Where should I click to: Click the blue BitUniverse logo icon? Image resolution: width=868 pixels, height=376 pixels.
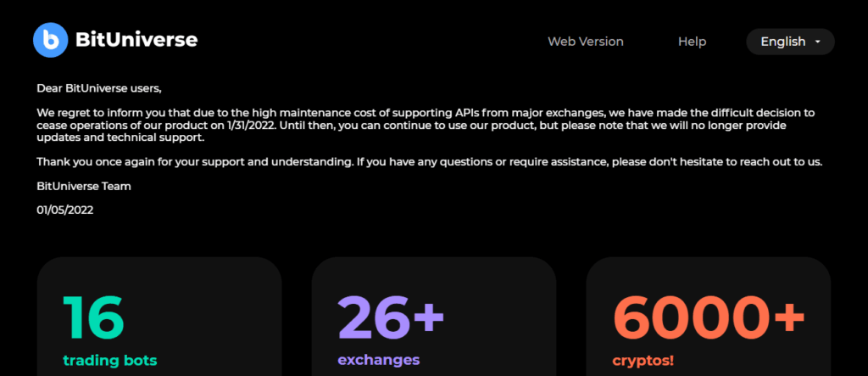tap(50, 39)
